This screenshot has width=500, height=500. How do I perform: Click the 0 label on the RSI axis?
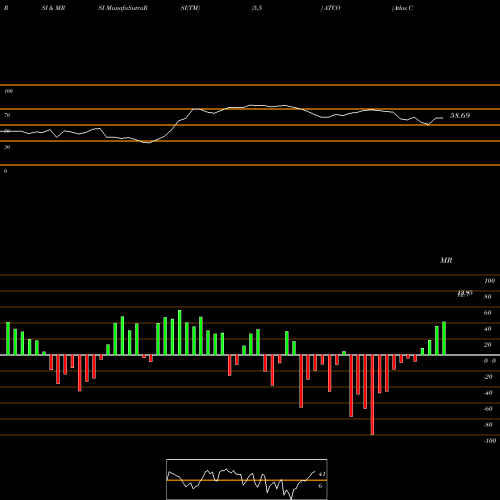click(5, 171)
